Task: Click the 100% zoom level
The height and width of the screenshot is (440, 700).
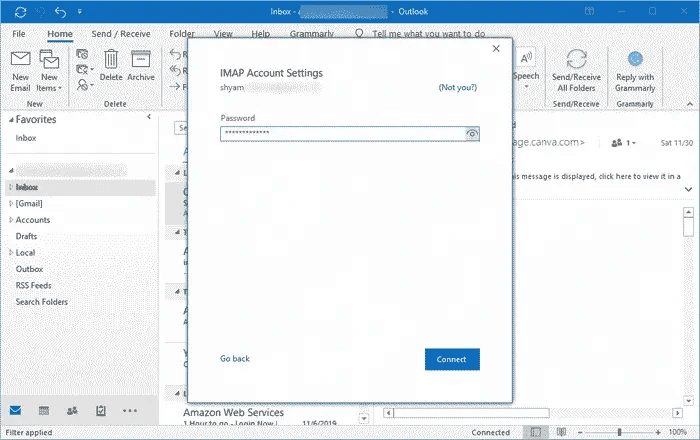Action: [x=677, y=432]
